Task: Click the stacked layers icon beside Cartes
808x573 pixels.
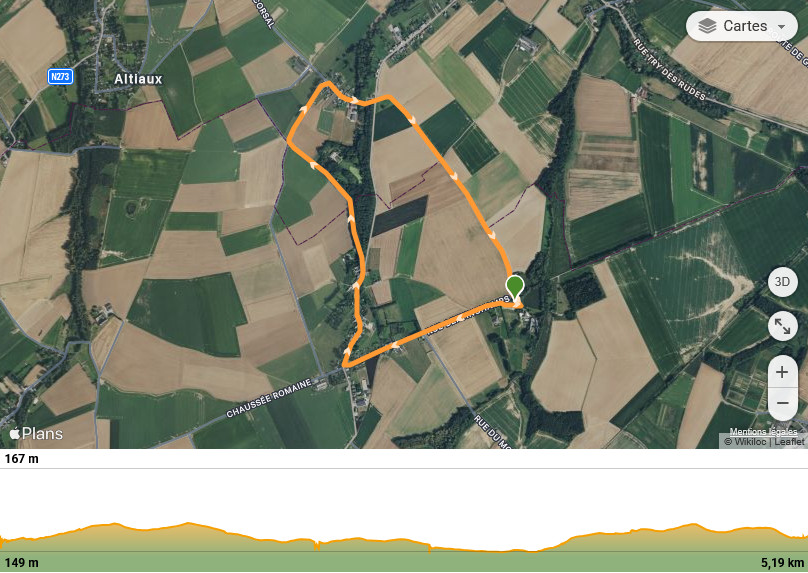Action: point(707,26)
